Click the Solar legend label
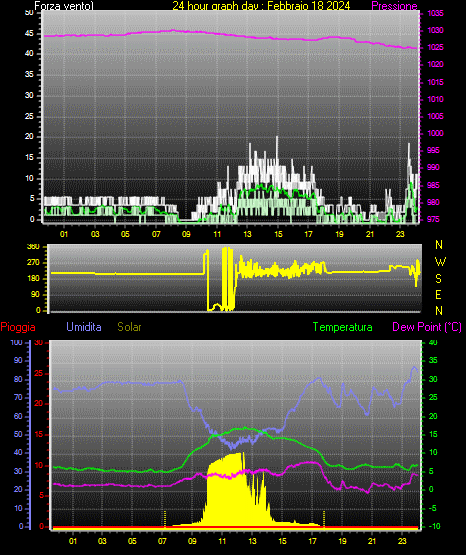The width and height of the screenshot is (466, 555). tap(130, 327)
